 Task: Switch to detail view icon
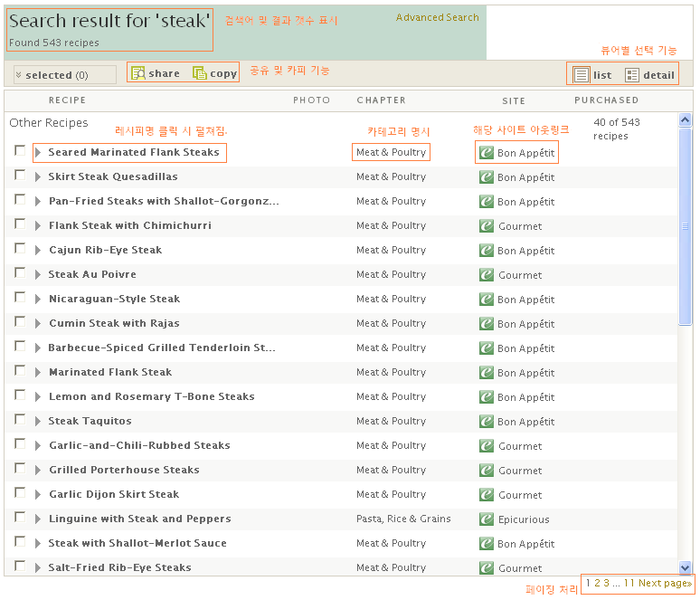pos(631,75)
